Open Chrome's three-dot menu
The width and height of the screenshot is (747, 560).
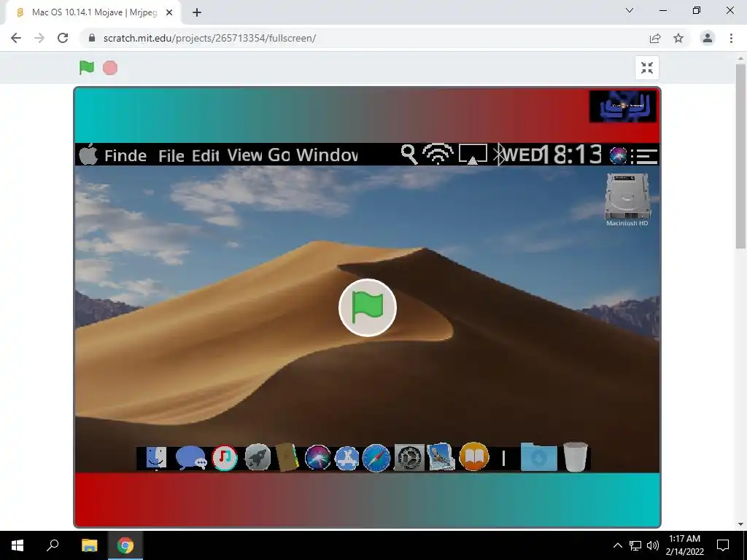731,38
